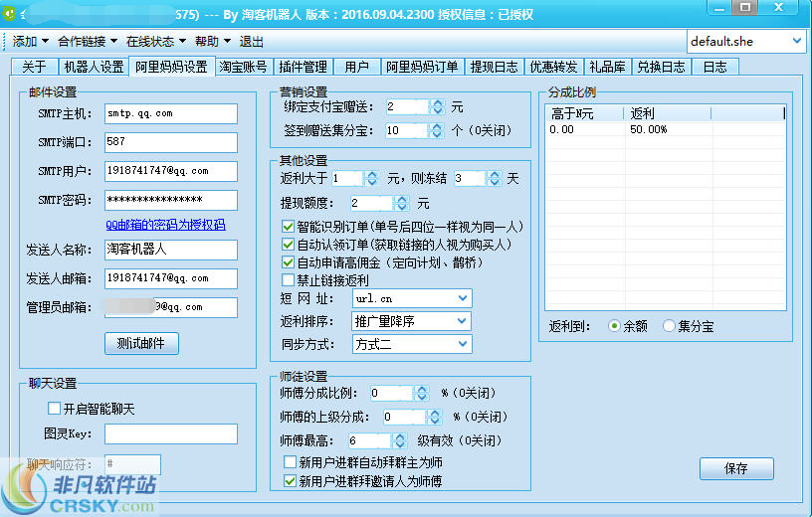Enable the 开启智能聊天 checkbox
The image size is (812, 517).
click(55, 409)
